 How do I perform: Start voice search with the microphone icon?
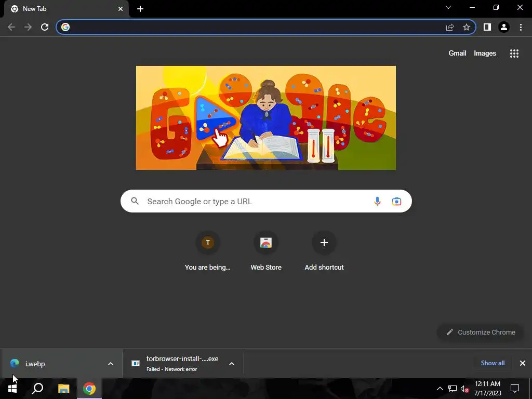(377, 201)
